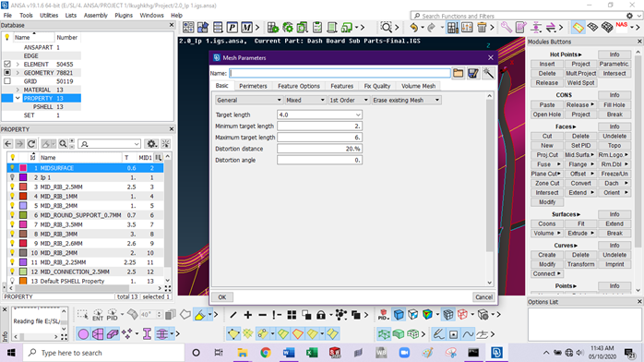
Task: Click the lock icon in bottom toolbar
Action: (321, 315)
